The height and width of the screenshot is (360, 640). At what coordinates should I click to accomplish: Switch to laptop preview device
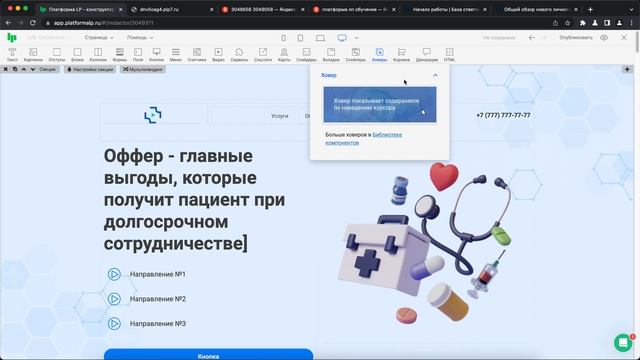(x=320, y=38)
